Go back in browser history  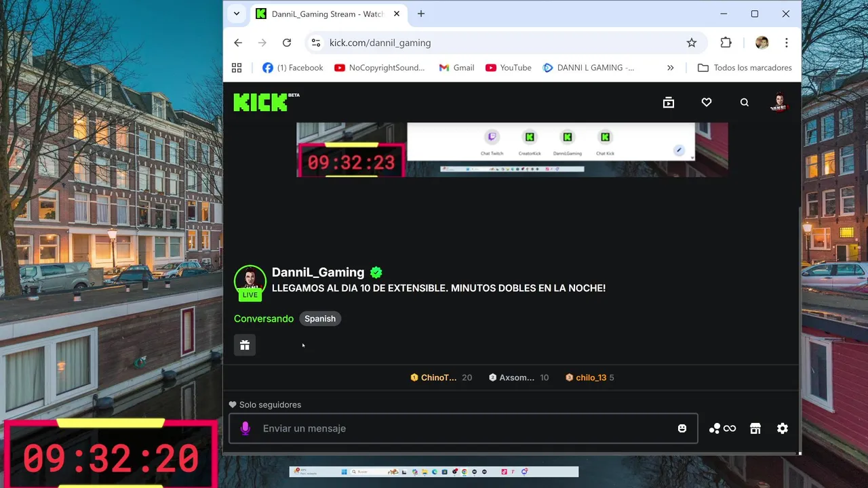pyautogui.click(x=238, y=43)
